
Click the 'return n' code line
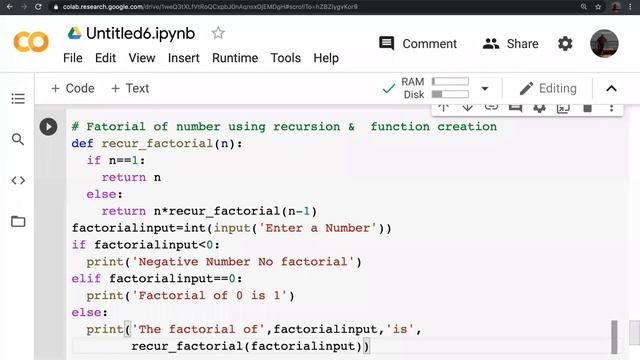(x=131, y=178)
